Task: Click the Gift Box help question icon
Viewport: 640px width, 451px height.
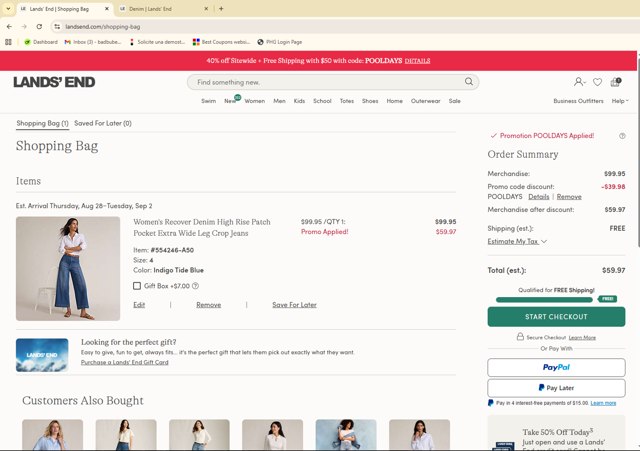Action: (x=196, y=286)
